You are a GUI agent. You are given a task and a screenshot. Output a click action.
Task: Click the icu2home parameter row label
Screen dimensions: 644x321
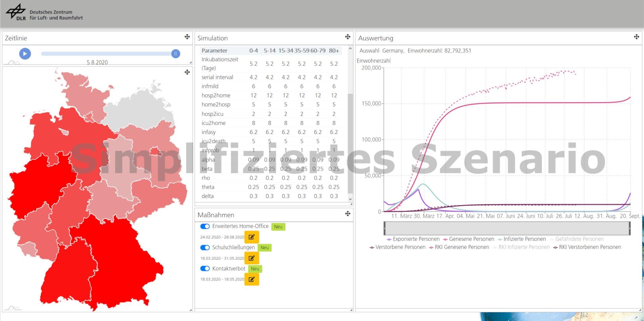click(214, 123)
